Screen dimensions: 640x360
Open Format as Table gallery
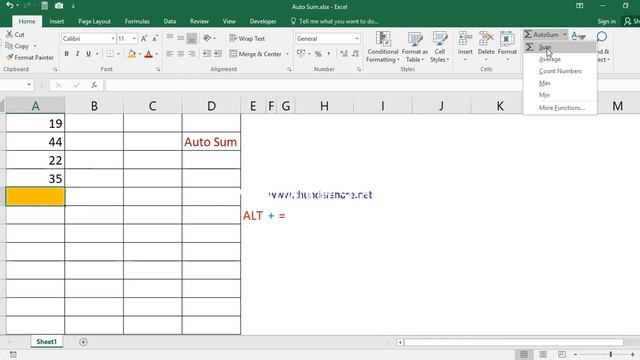click(415, 47)
